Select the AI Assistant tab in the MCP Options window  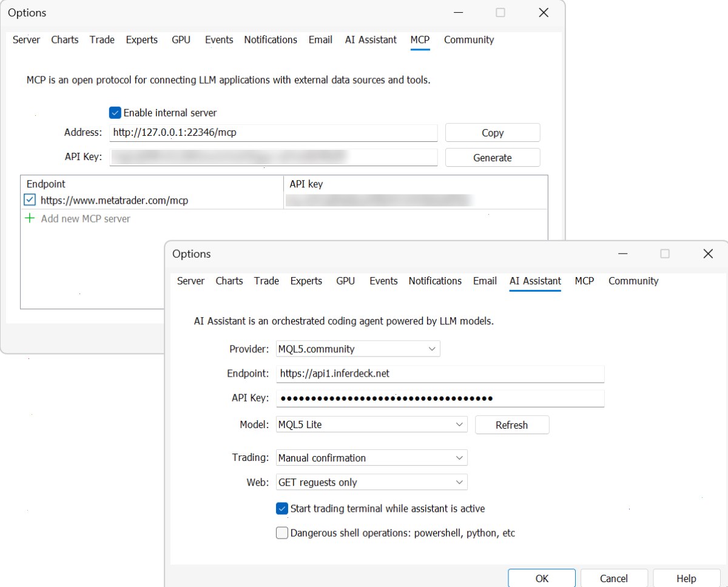(x=371, y=39)
